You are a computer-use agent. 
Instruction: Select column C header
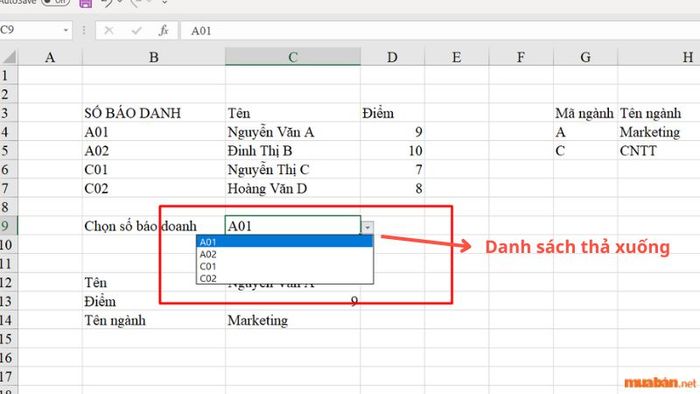click(293, 57)
